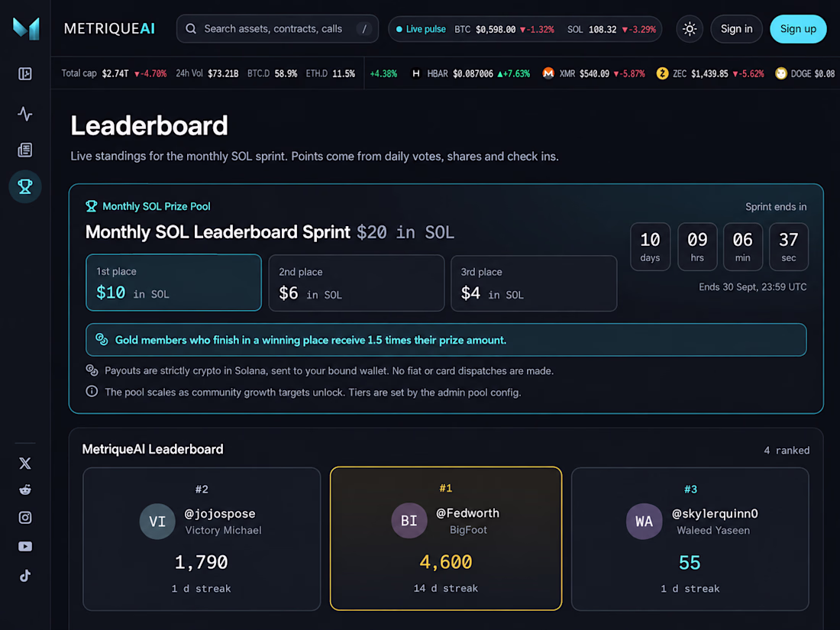Click the 14 d streak label

[446, 588]
